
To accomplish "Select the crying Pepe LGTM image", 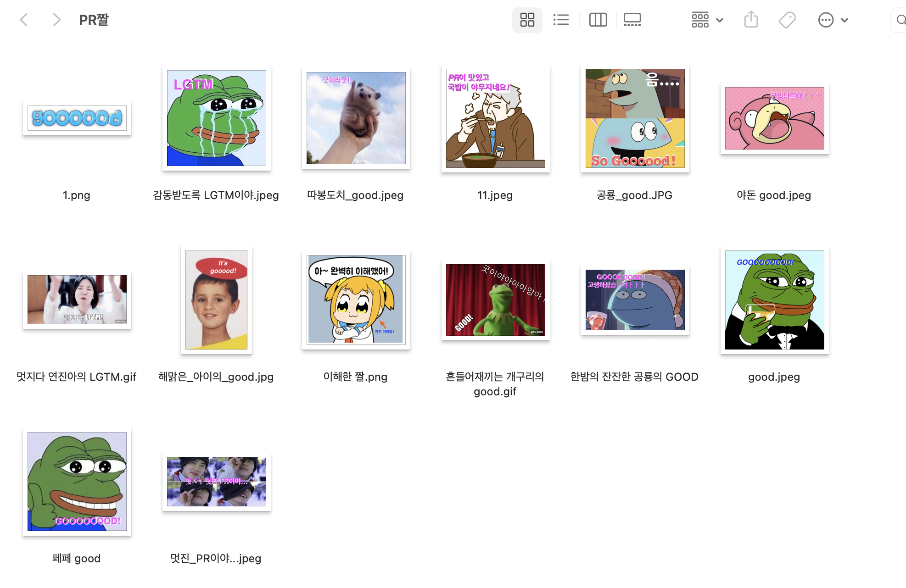I will (217, 118).
